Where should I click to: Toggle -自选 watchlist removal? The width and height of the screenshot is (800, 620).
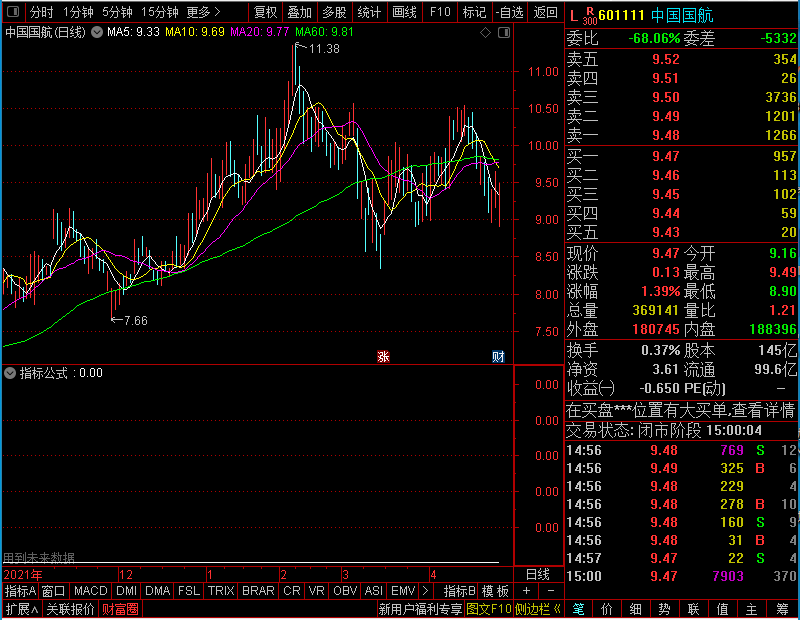(x=509, y=12)
